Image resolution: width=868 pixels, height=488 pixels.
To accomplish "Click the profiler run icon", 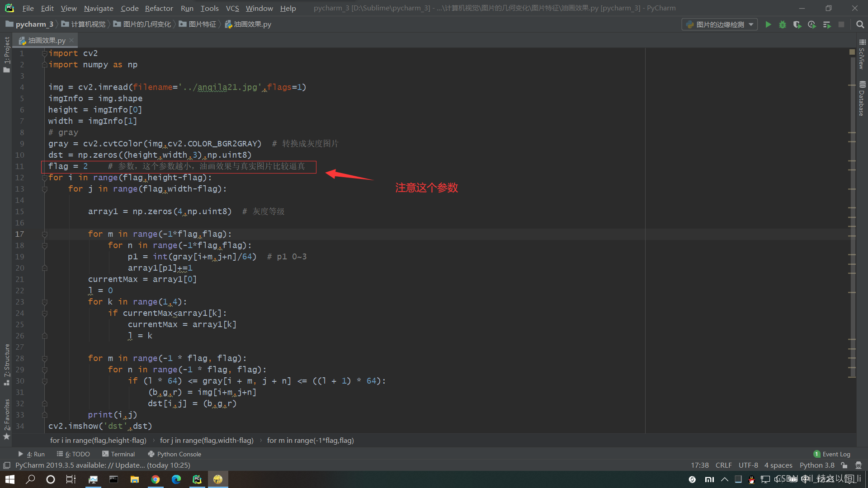I will point(812,24).
